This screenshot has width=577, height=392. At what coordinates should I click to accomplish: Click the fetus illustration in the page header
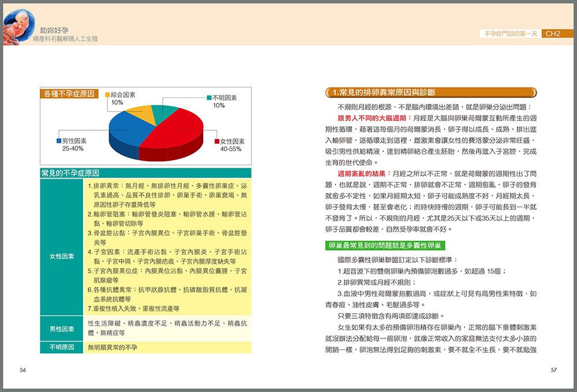[x=19, y=27]
